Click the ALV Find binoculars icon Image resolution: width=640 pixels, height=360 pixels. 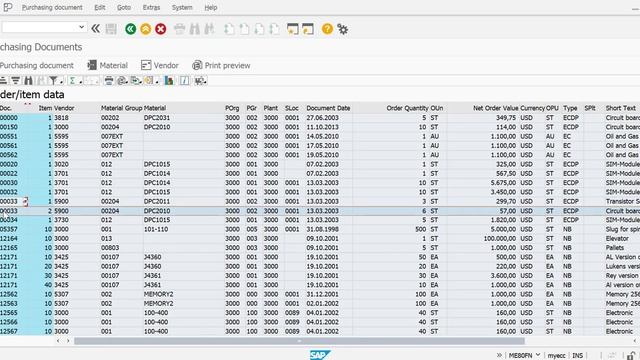click(x=29, y=80)
